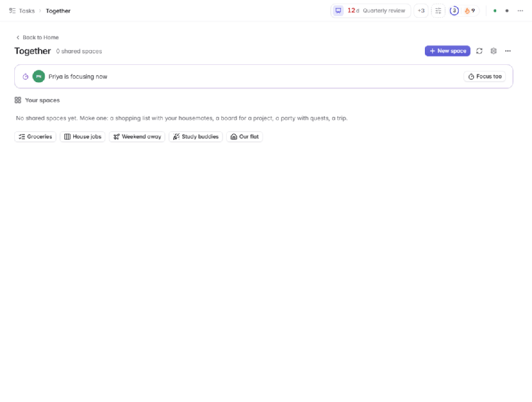Open the Together page more options menu

[508, 51]
